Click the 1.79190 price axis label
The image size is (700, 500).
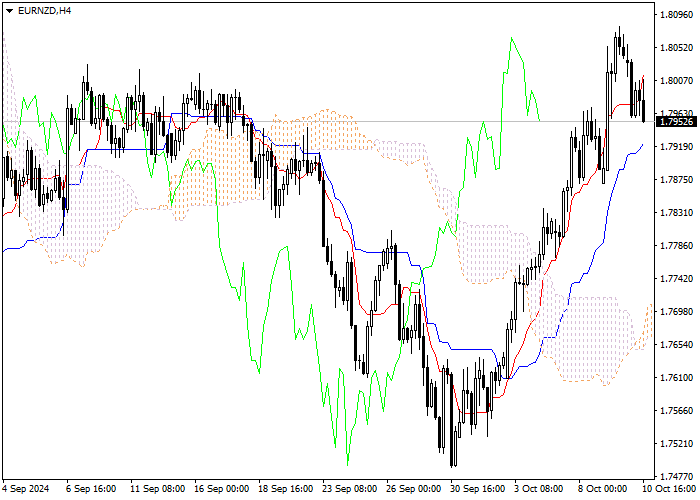click(x=677, y=147)
